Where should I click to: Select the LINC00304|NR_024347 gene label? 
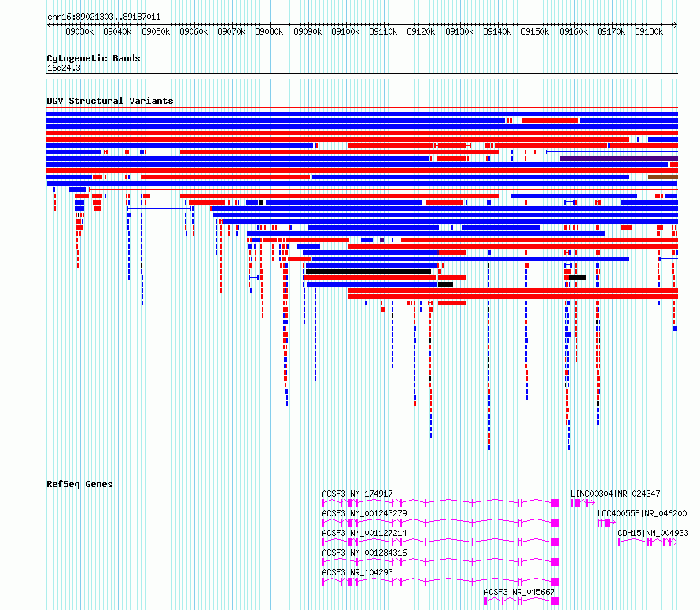point(615,494)
